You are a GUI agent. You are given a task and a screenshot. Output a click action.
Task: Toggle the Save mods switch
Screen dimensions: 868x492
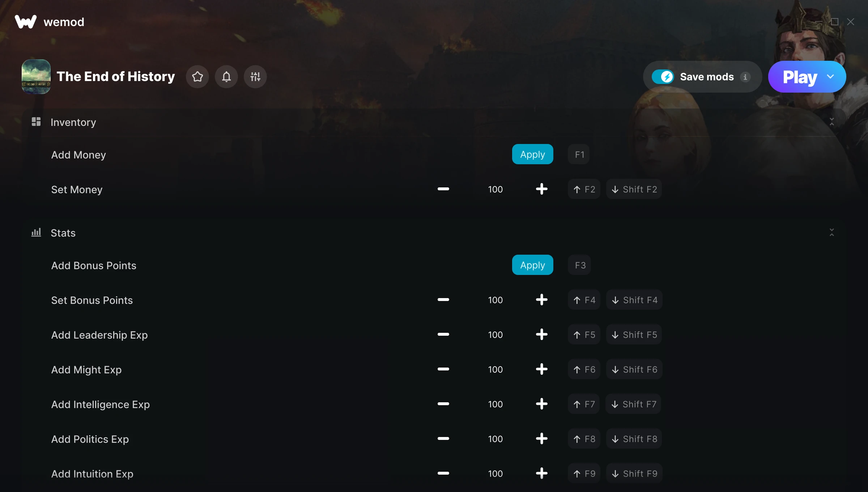[x=663, y=77]
